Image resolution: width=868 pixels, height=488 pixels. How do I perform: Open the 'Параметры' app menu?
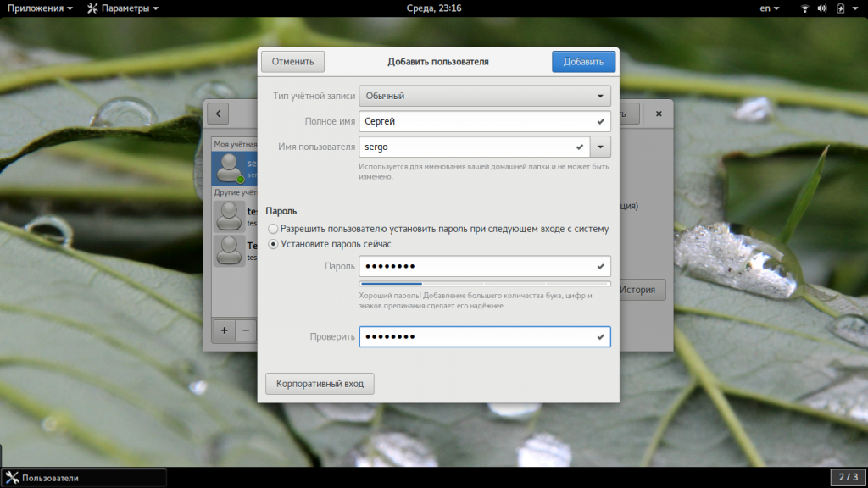tap(123, 8)
